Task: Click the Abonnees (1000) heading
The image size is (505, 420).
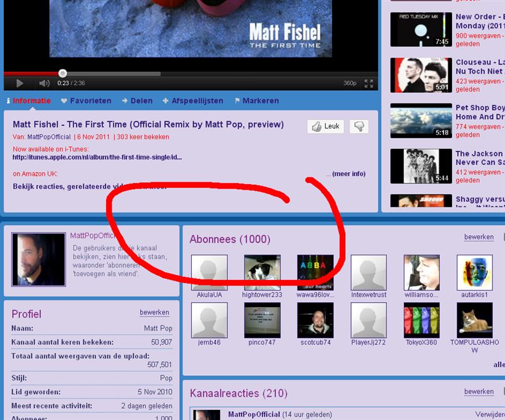Action: coord(230,239)
